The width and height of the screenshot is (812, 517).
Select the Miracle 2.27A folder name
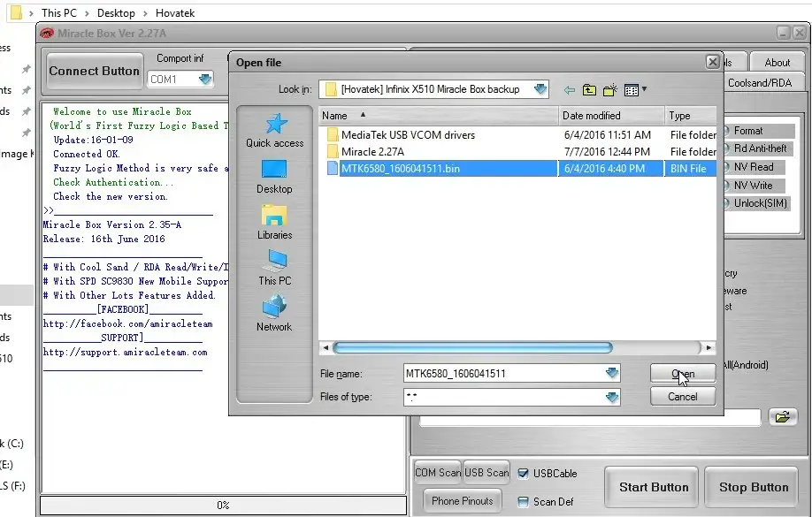(x=372, y=152)
